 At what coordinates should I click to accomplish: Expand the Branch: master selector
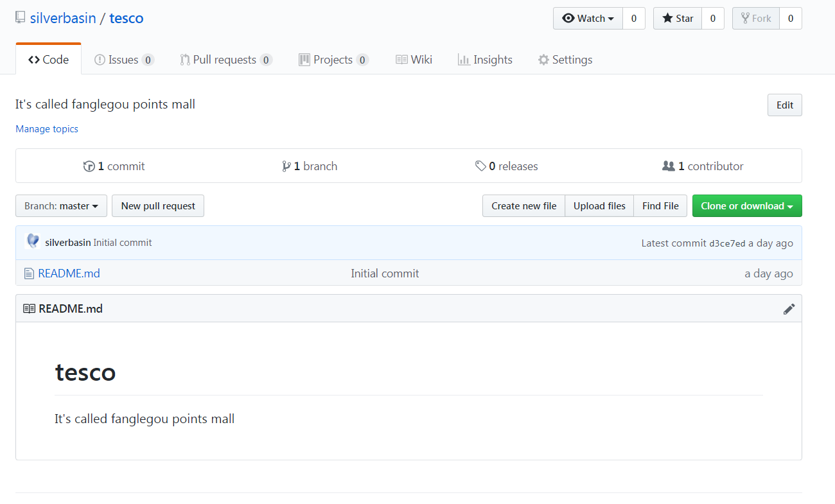coord(61,206)
